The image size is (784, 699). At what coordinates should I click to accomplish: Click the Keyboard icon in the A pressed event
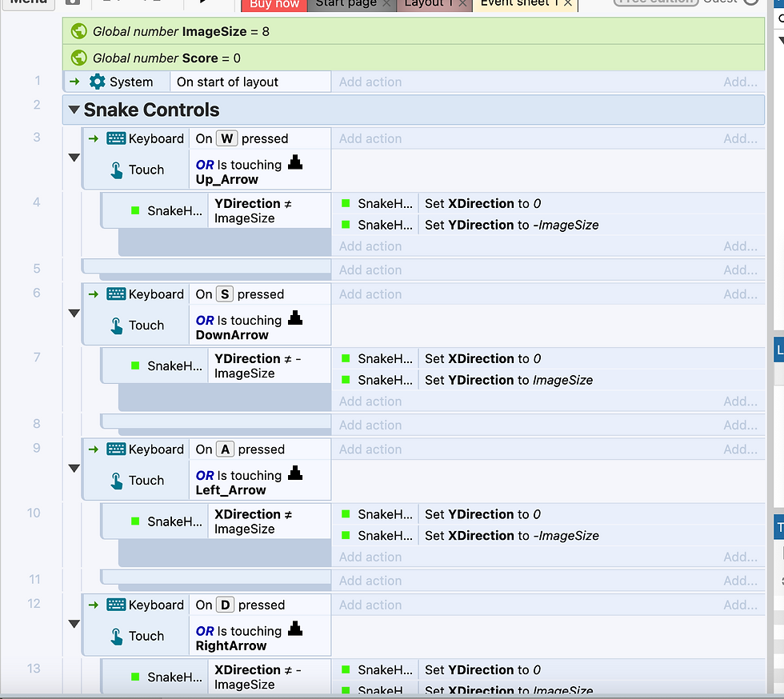click(116, 449)
